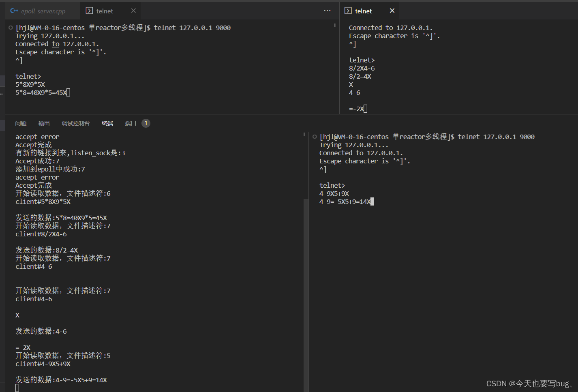Click the log line 'client#8/2X4-6'

[41, 234]
